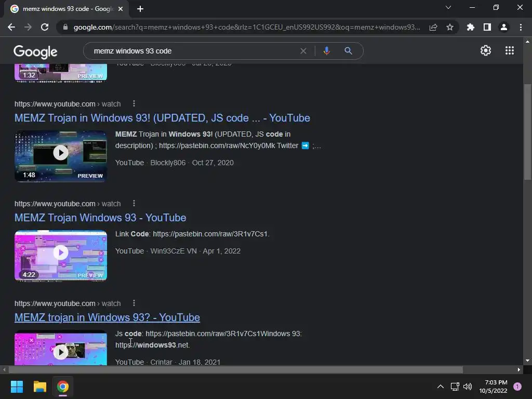
Task: Show hidden system tray icons
Action: (x=441, y=387)
